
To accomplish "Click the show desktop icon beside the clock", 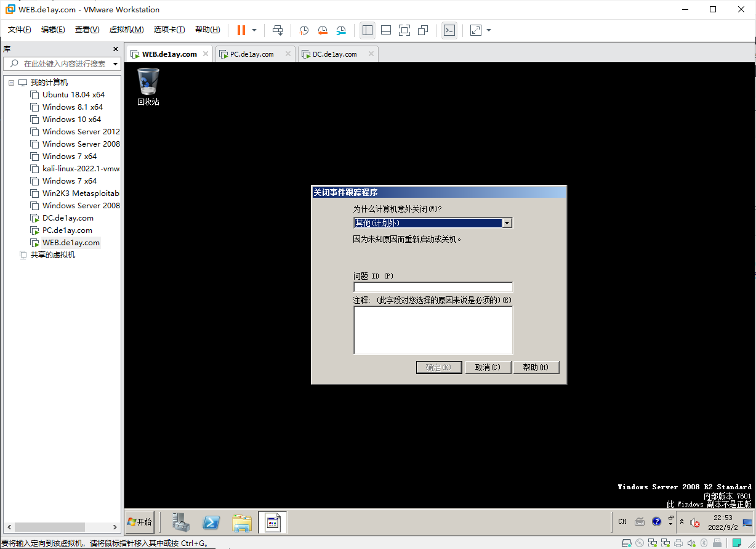I will pos(747,523).
